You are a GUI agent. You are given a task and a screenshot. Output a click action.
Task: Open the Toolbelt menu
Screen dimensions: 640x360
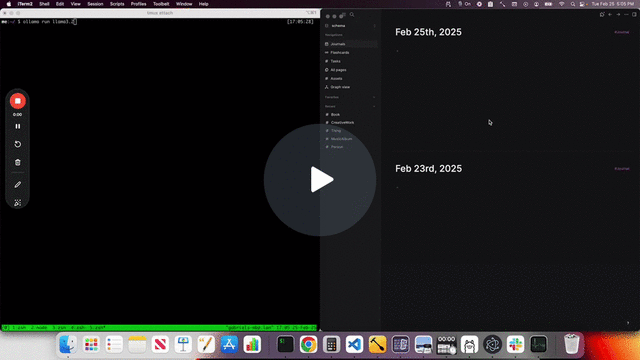click(x=161, y=4)
